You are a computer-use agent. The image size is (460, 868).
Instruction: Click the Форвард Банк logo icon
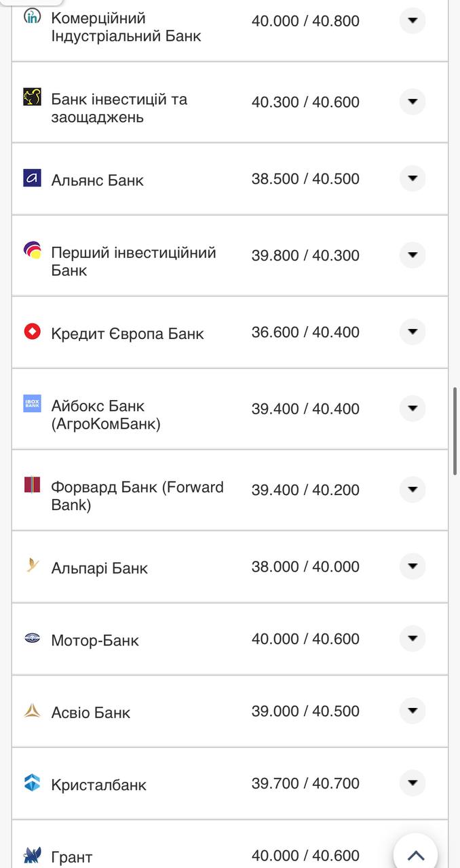32,485
